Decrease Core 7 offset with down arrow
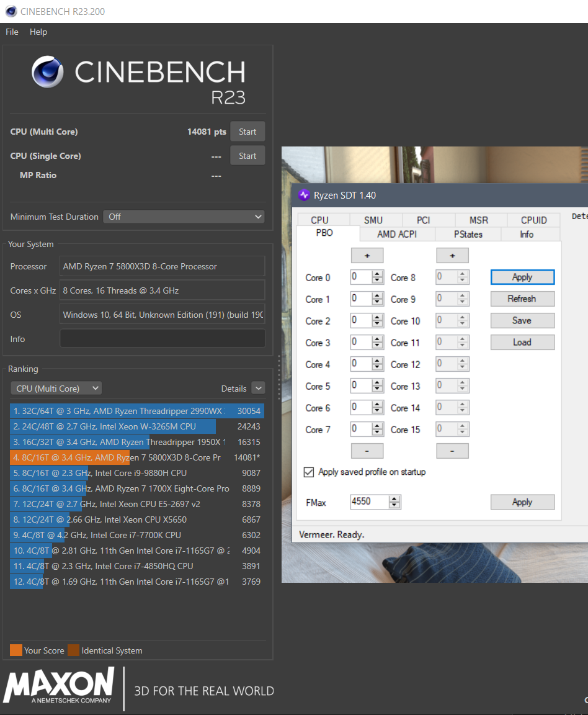Screen dimensions: 588x715 tap(377, 433)
